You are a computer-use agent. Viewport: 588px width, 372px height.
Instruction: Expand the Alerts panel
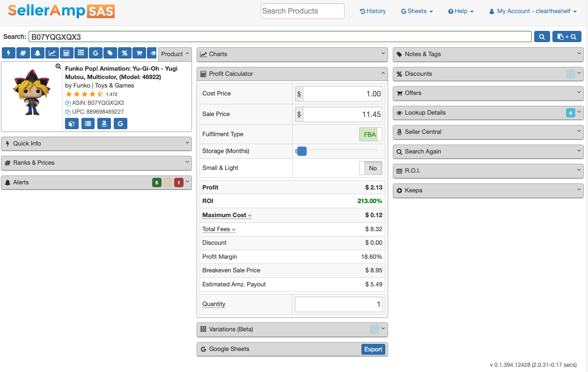click(96, 182)
